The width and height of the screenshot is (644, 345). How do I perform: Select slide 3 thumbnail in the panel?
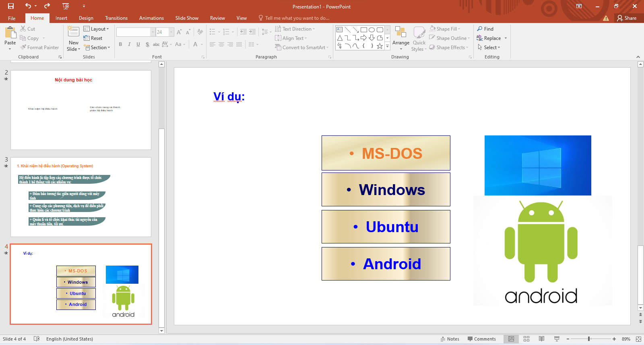pos(81,197)
